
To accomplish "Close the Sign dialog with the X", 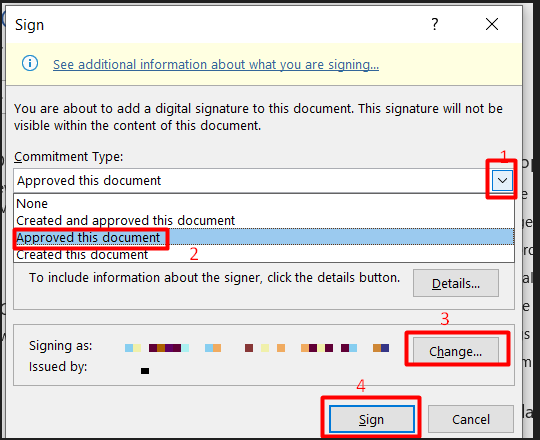I will point(492,24).
